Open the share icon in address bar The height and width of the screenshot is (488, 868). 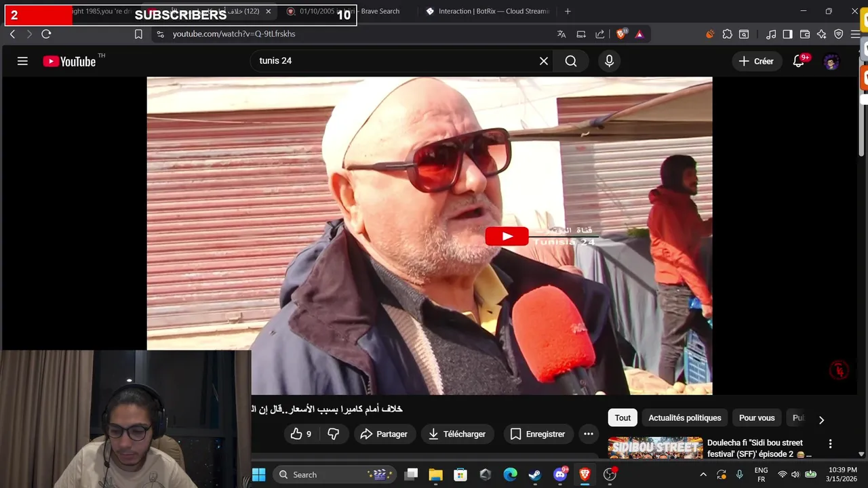pos(600,34)
